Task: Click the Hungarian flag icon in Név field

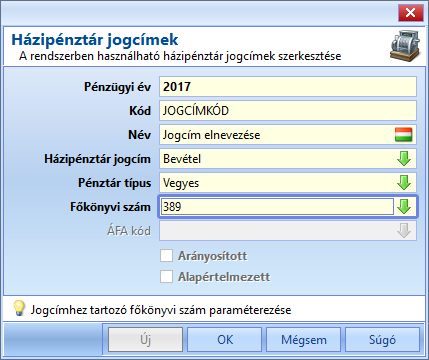Action: coord(404,135)
